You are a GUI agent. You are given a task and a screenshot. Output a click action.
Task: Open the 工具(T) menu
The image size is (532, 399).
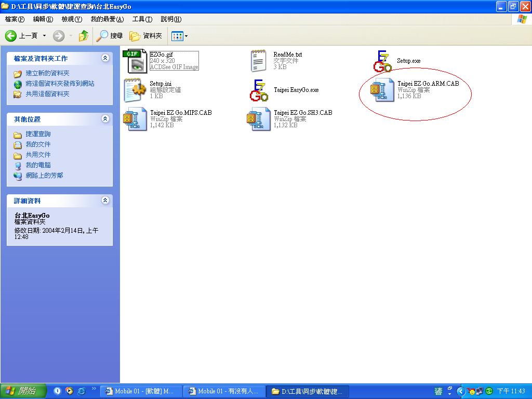coord(142,19)
